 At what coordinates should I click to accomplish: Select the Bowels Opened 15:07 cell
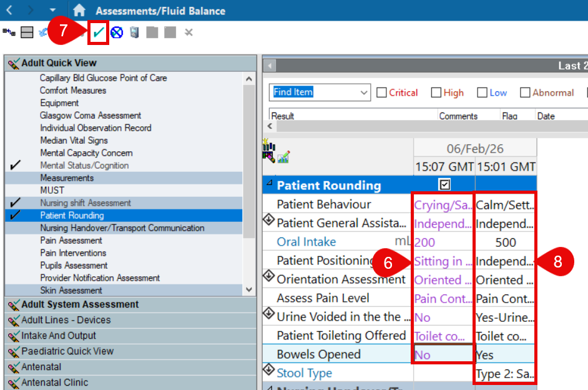point(443,354)
